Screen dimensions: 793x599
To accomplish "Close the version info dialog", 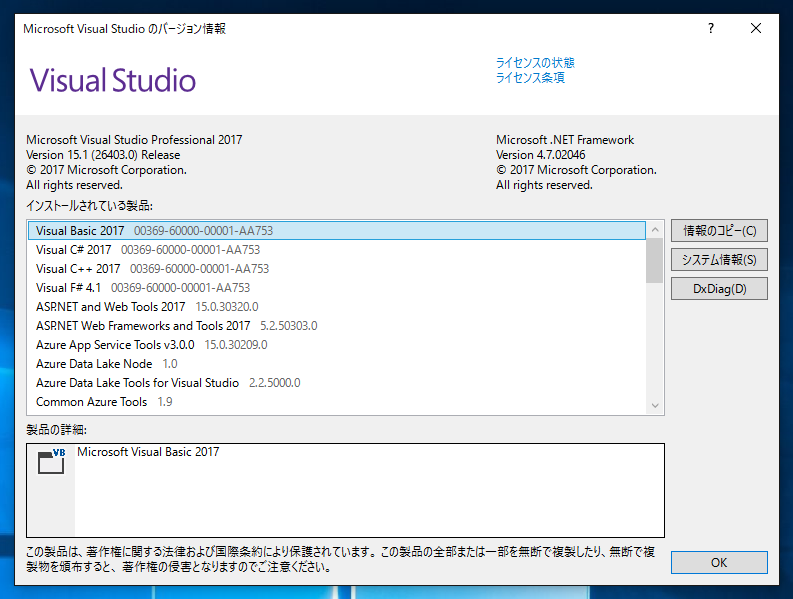I will tap(756, 28).
